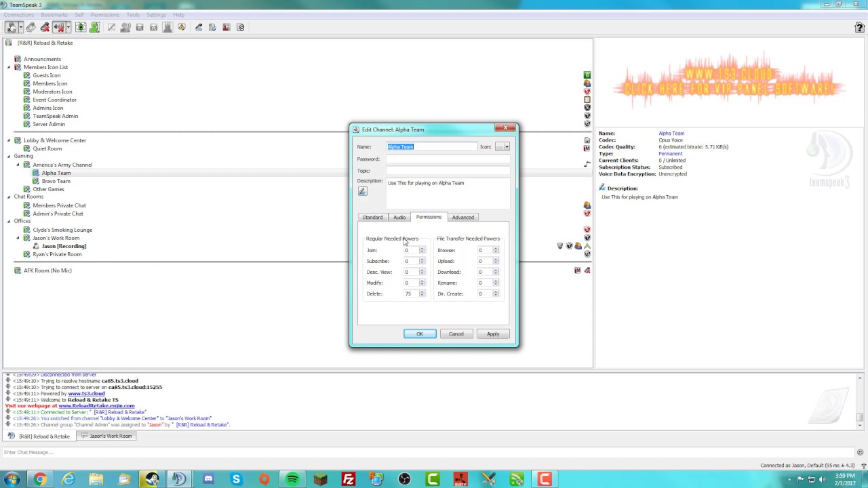This screenshot has width=868, height=488.
Task: Collapse the Gaming spacer group
Action: (9, 156)
